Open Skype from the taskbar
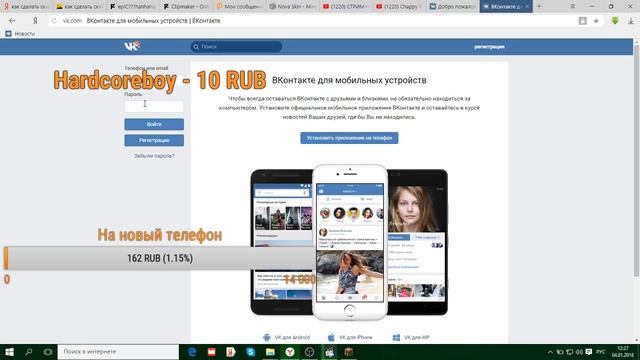Image resolution: width=640 pixels, height=360 pixels. [250, 352]
